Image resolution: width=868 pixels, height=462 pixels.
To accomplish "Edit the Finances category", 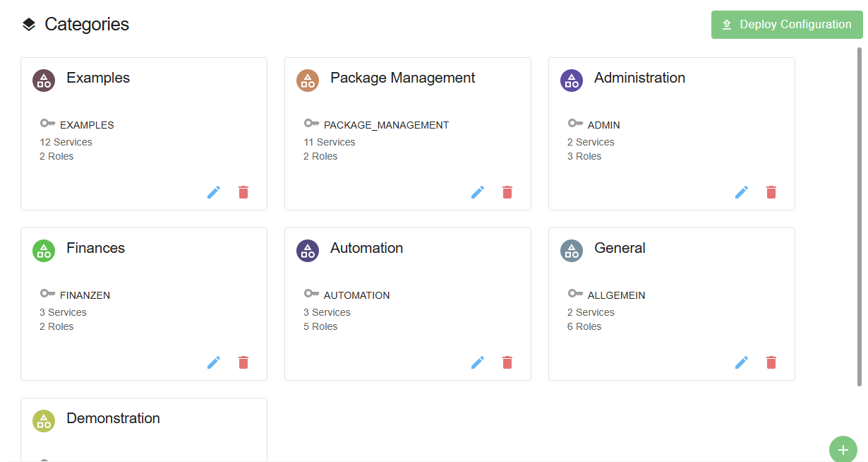I will click(214, 362).
